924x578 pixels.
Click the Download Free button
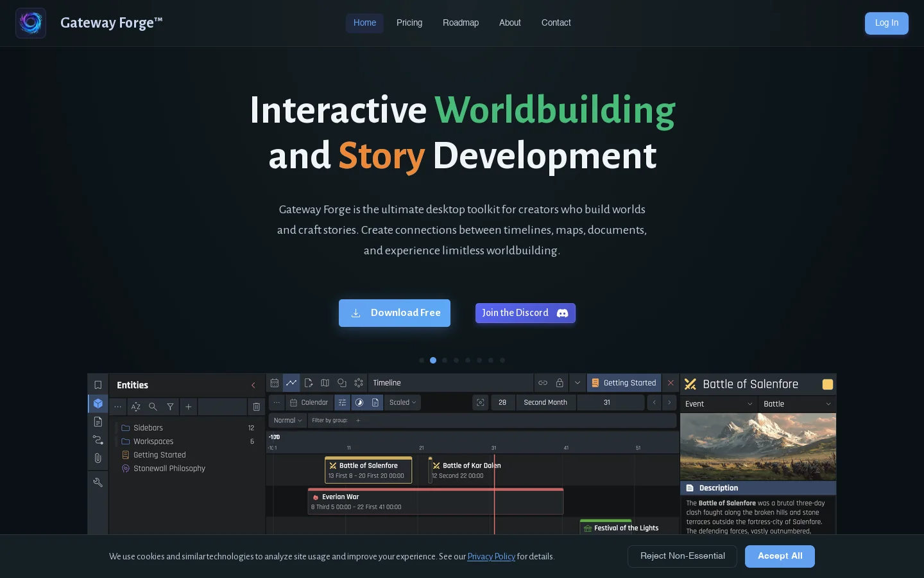tap(395, 313)
